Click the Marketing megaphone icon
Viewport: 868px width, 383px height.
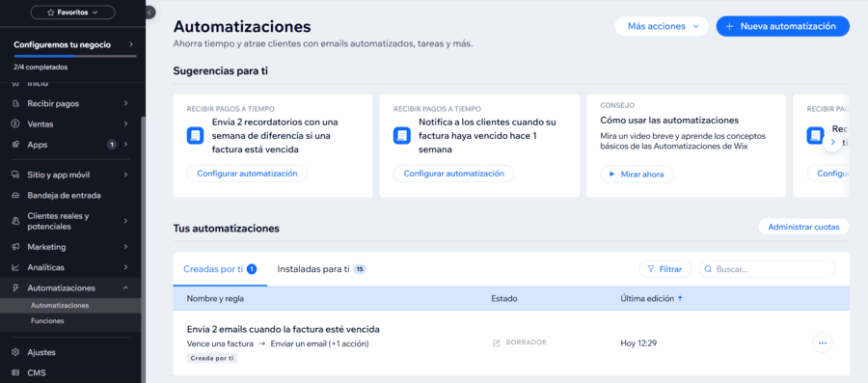click(15, 247)
